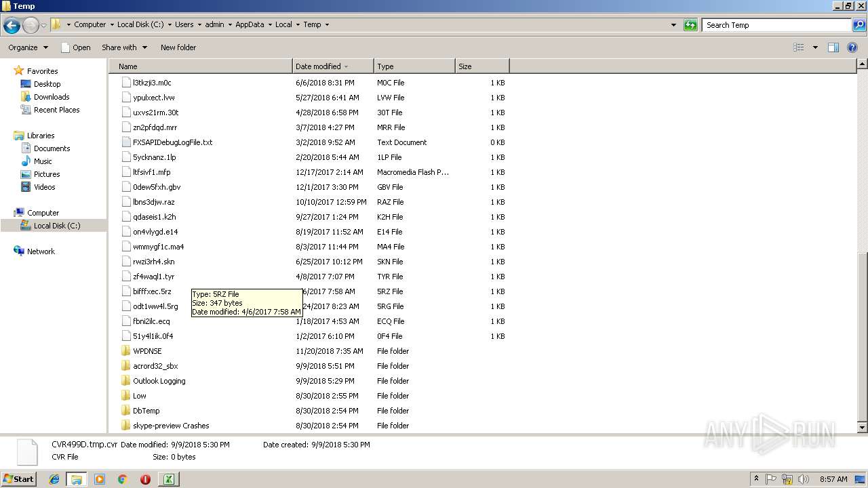
Task: Select the Favorites star icon
Action: [19, 71]
